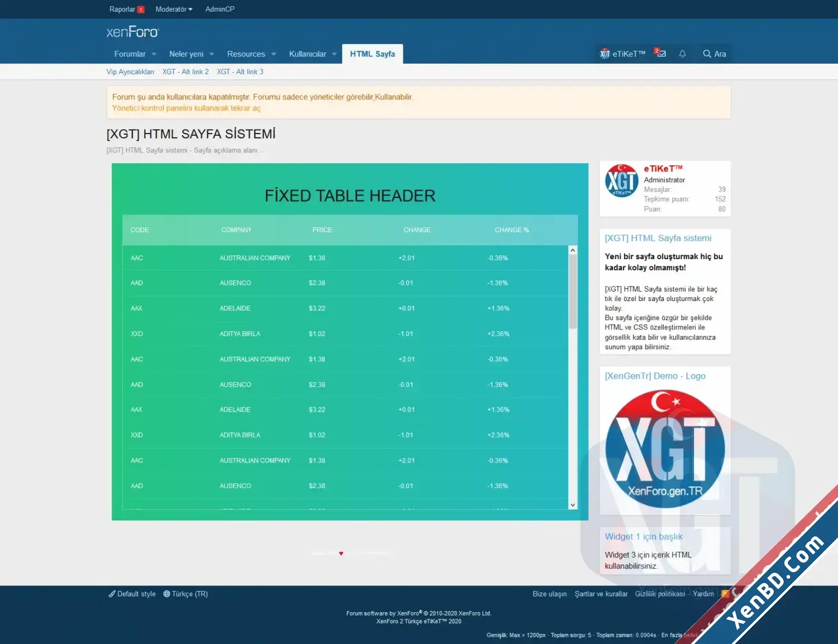Open the Neler yeni navigation tab
The width and height of the screenshot is (838, 644).
tap(186, 54)
